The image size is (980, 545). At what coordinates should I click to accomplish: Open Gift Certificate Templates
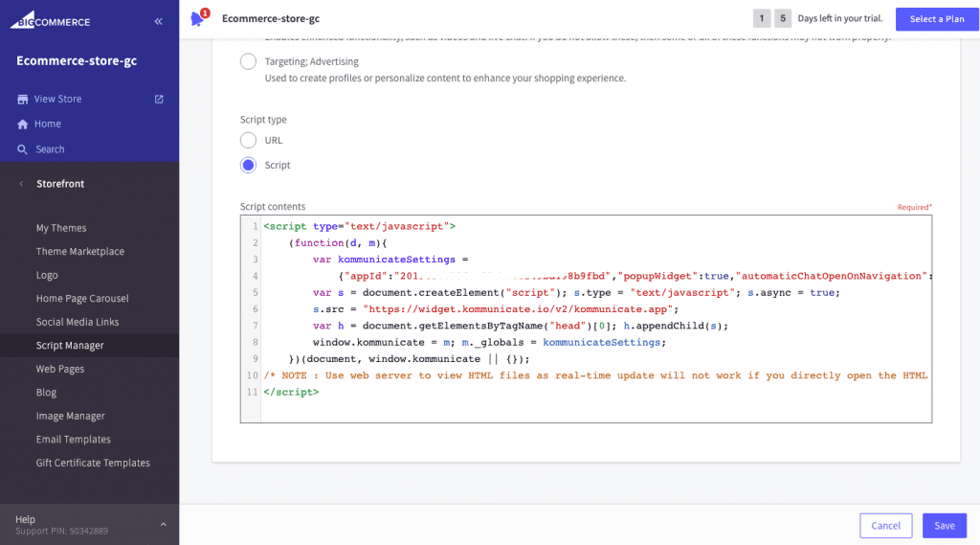[x=93, y=463]
